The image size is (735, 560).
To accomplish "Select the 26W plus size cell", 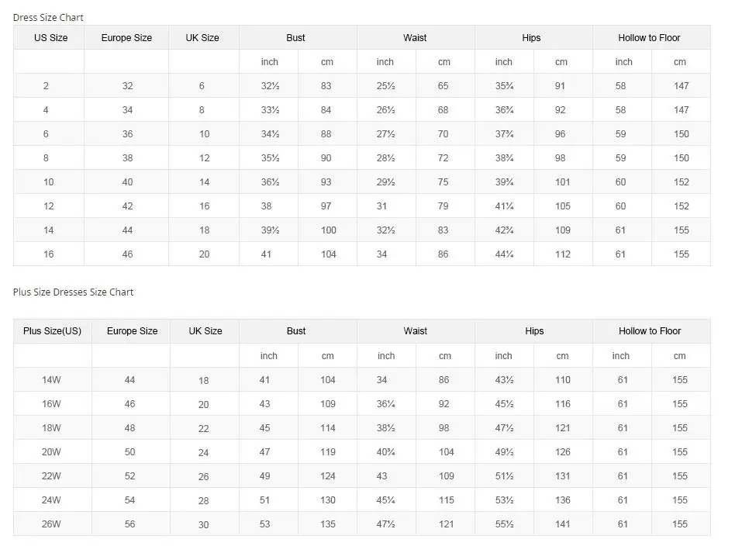I will point(51,524).
